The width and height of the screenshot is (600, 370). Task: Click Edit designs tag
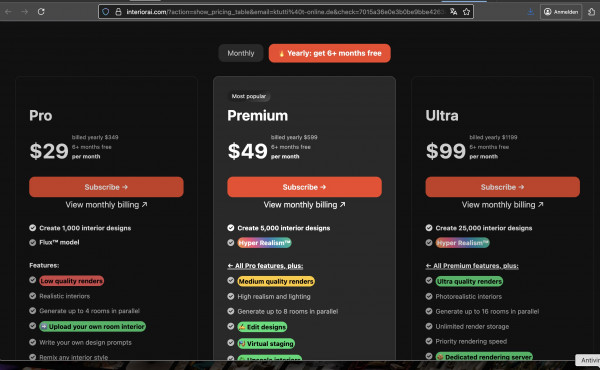[x=262, y=327]
